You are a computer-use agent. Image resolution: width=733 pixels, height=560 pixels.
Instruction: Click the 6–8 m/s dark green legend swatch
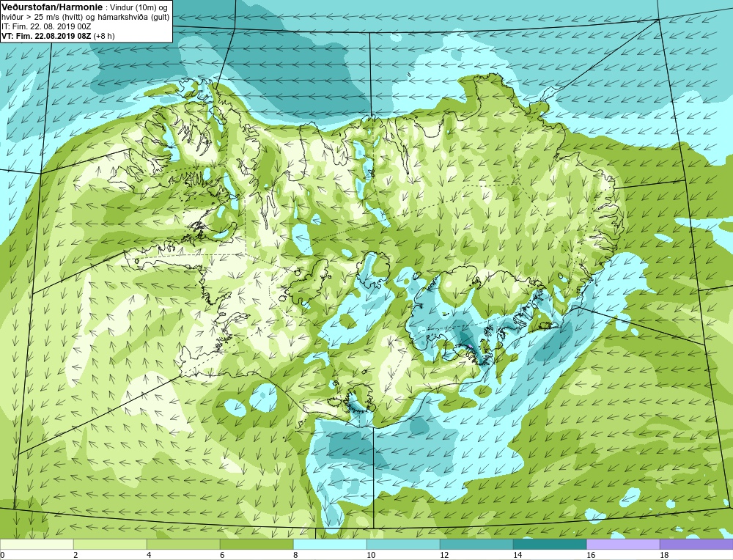257,544
